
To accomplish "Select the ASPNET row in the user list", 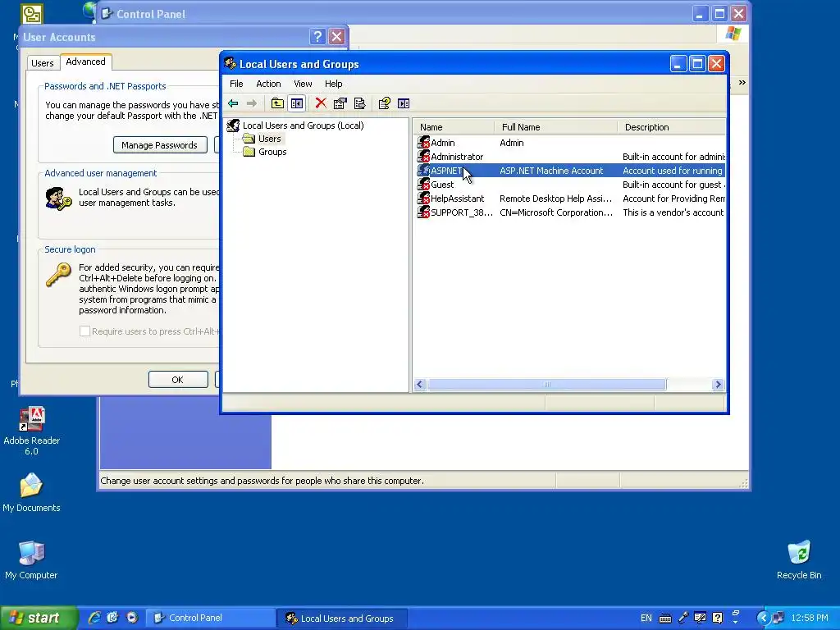I will point(571,171).
